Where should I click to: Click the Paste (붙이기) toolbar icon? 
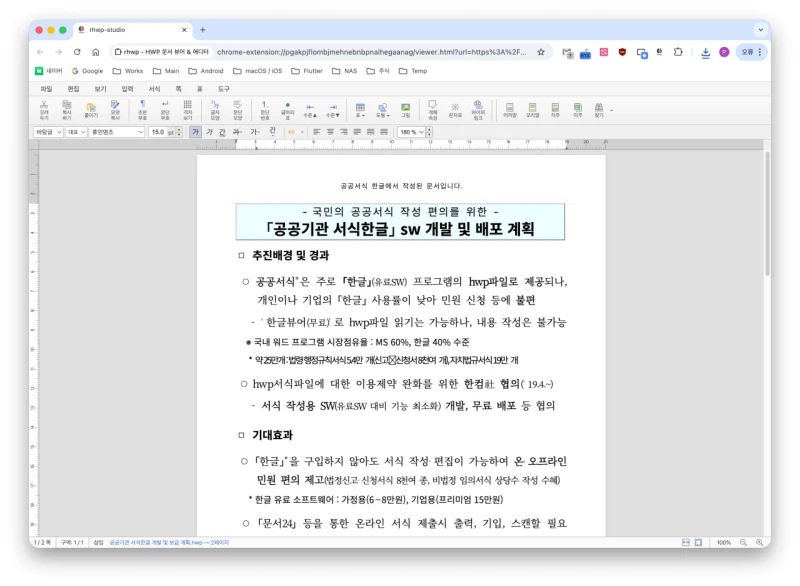coord(91,110)
